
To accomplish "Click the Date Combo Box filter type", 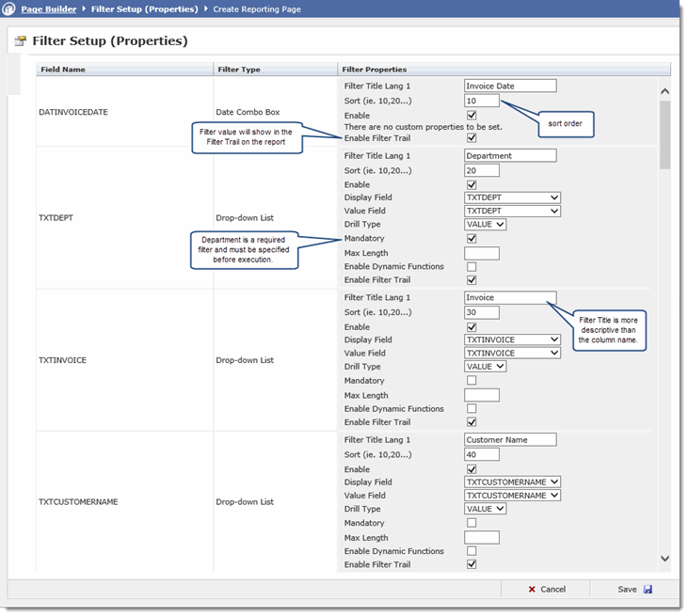I will pos(248,112).
